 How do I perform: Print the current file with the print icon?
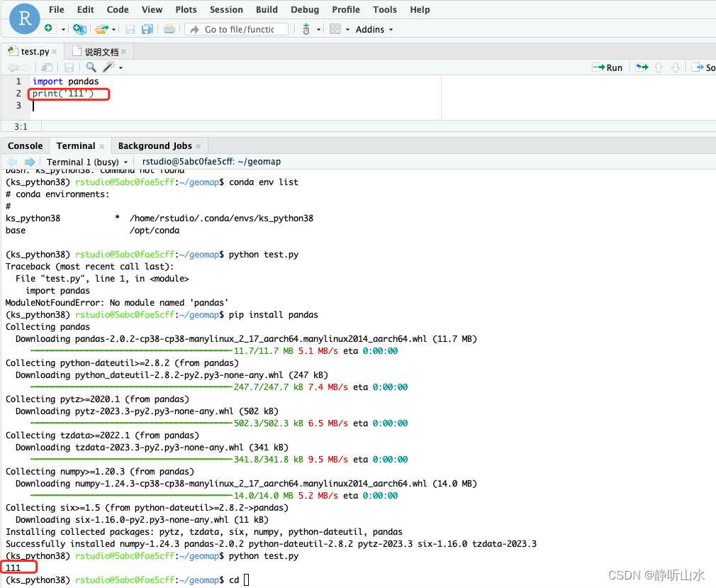pos(169,29)
